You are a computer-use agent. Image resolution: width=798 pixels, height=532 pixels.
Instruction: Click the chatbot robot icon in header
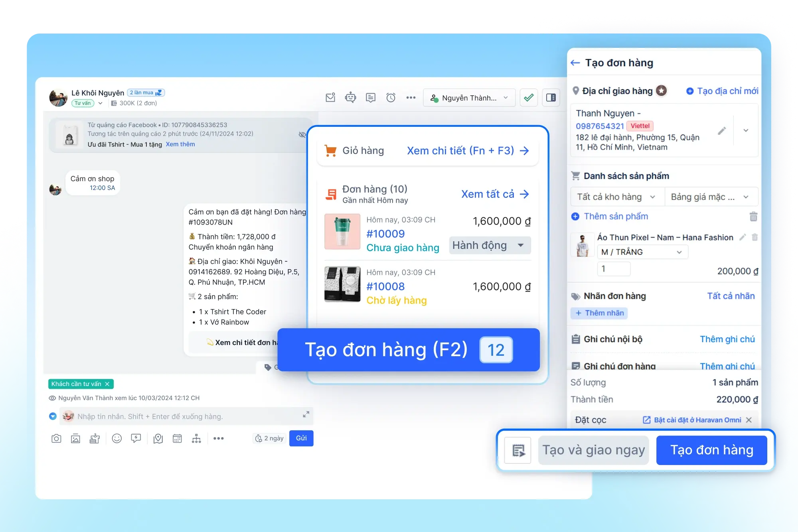coord(350,98)
